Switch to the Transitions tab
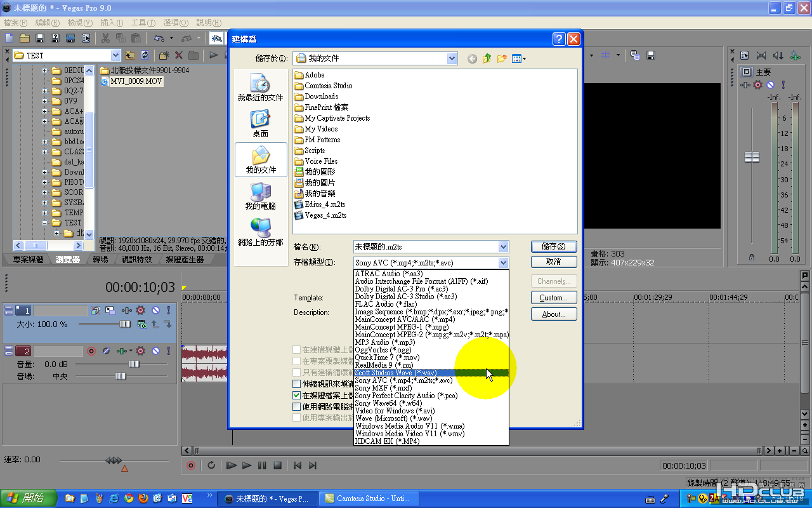 pyautogui.click(x=100, y=260)
